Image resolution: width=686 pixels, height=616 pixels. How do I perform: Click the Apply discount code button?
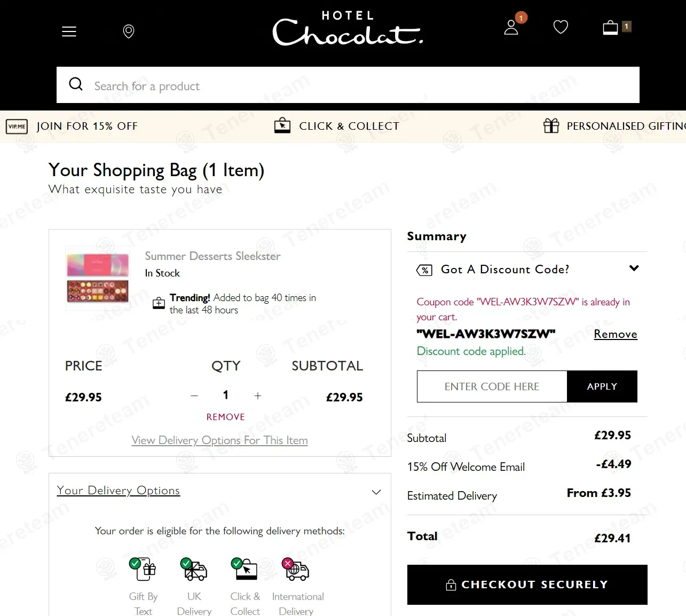(602, 386)
